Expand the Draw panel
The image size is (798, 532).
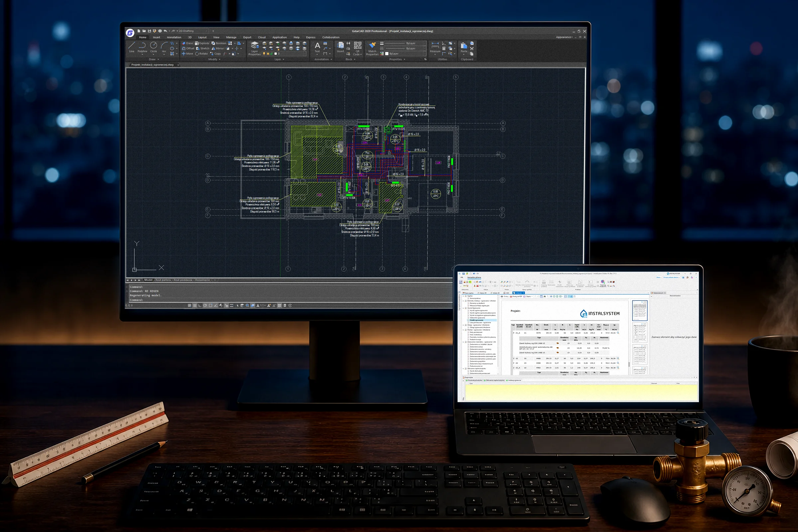click(x=154, y=60)
